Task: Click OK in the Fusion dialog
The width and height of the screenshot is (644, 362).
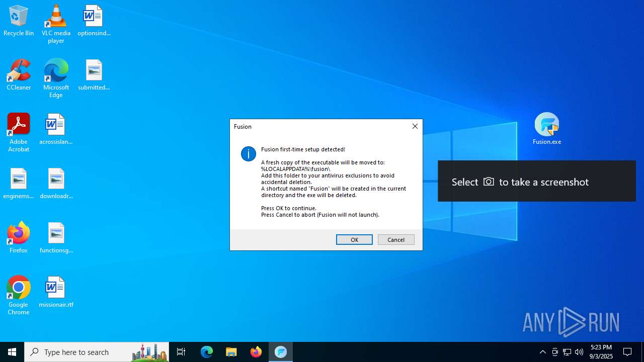Action: coord(354,240)
